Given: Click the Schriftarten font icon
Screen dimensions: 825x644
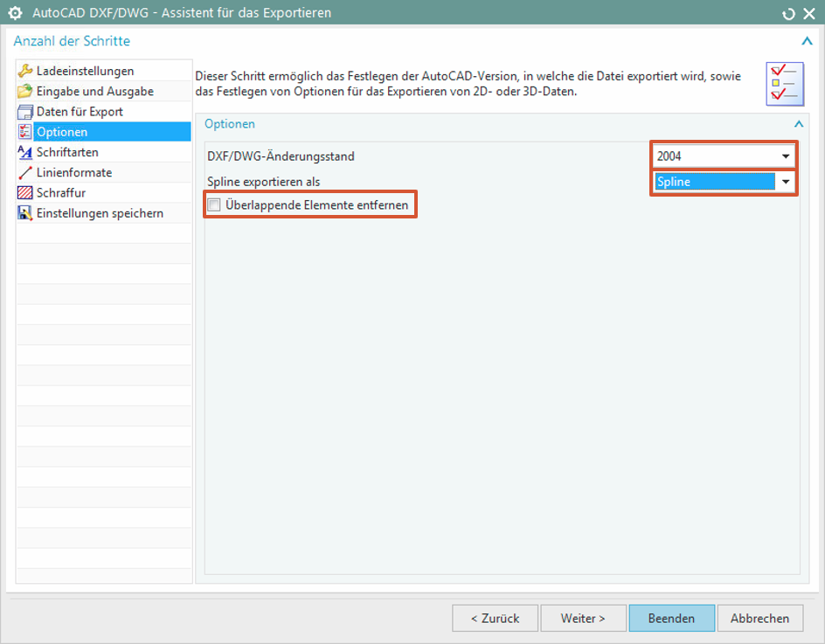Looking at the screenshot, I should pyautogui.click(x=25, y=152).
